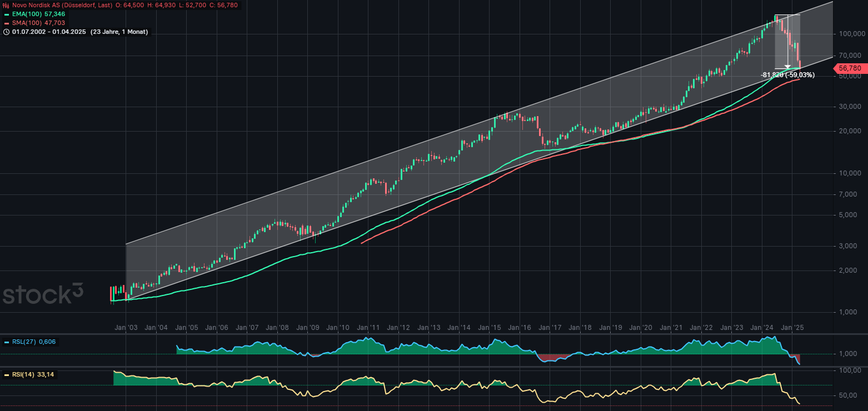Click the yellow RSI(14) color marker
Image resolution: width=868 pixels, height=411 pixels.
(x=6, y=375)
